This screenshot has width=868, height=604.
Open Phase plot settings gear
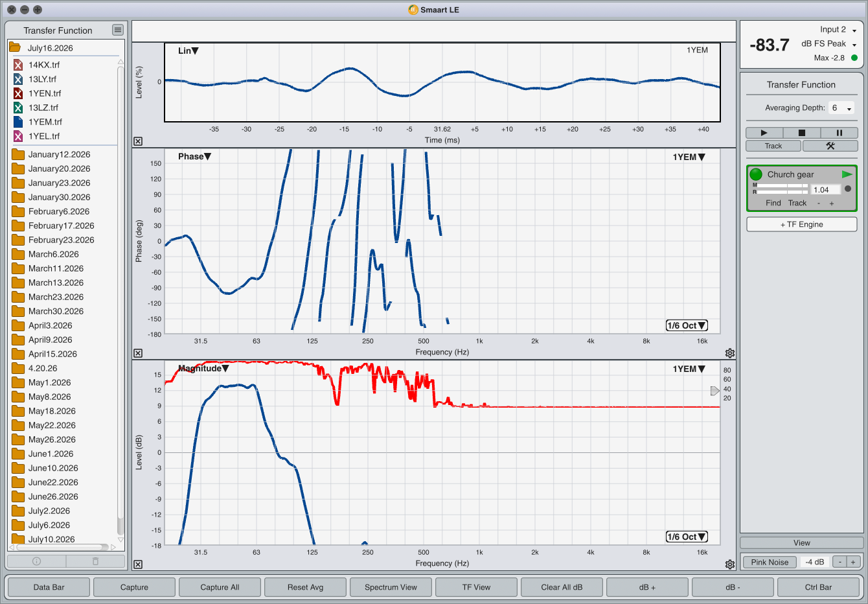pyautogui.click(x=730, y=353)
